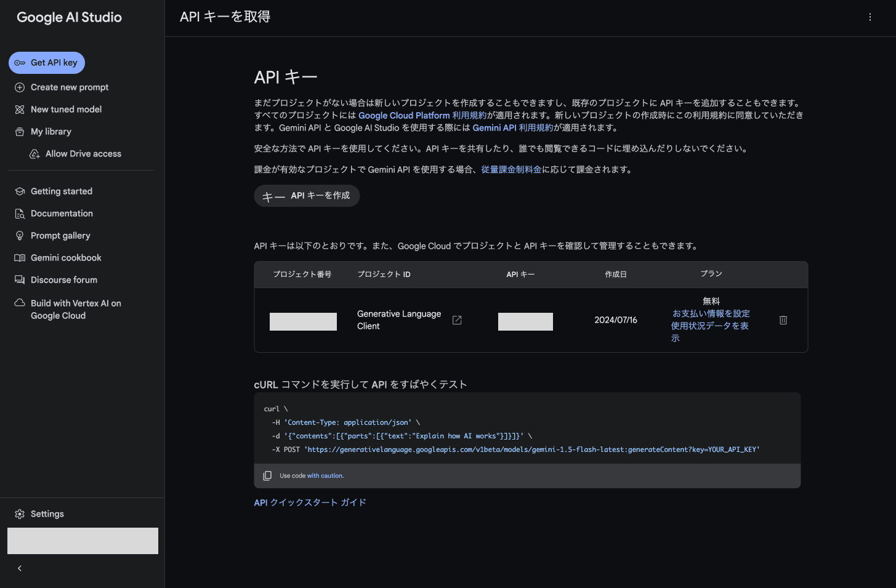This screenshot has width=896, height=588.
Task: Delete the API key with trash icon
Action: click(x=783, y=320)
